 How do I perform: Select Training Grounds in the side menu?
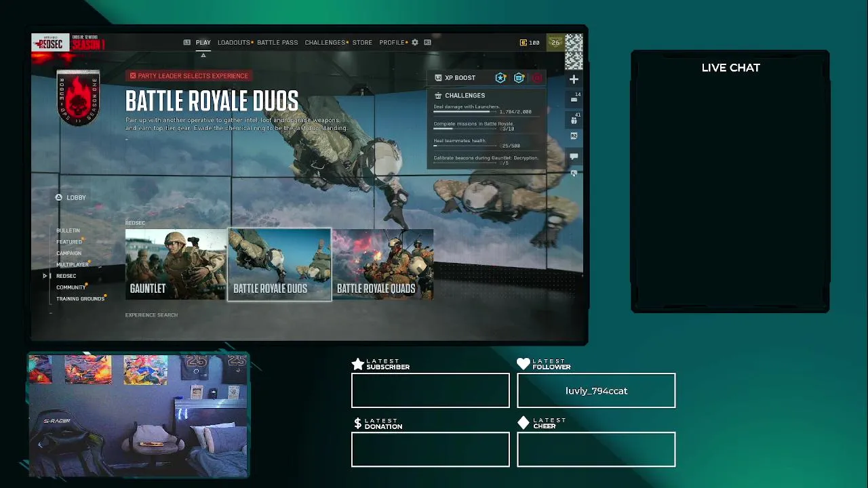click(80, 299)
